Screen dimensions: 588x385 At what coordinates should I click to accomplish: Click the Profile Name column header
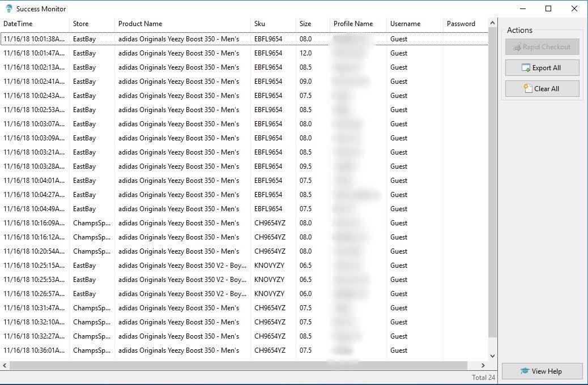tap(358, 24)
